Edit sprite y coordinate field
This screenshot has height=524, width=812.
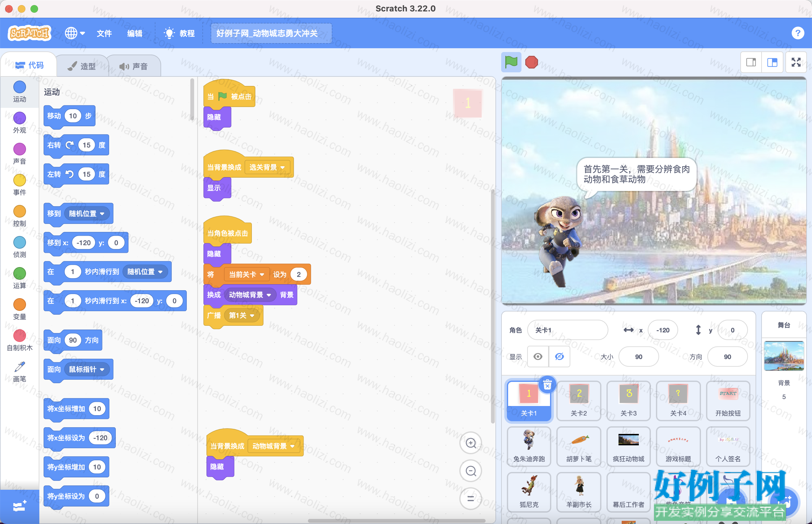pyautogui.click(x=732, y=330)
